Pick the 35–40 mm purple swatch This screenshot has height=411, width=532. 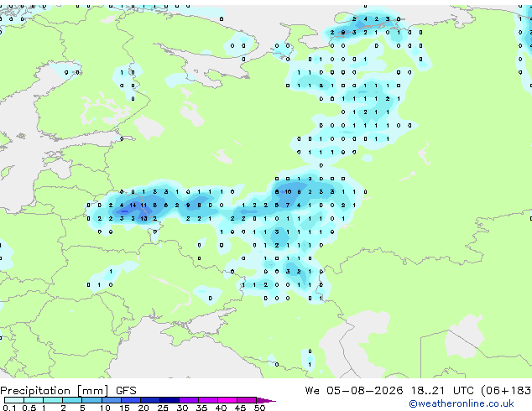(208, 400)
